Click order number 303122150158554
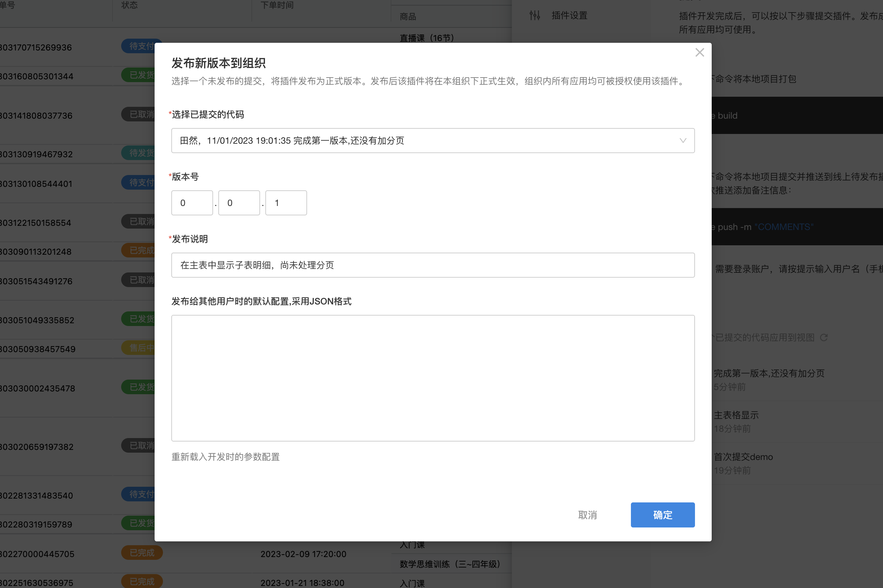The image size is (883, 588). [x=35, y=223]
